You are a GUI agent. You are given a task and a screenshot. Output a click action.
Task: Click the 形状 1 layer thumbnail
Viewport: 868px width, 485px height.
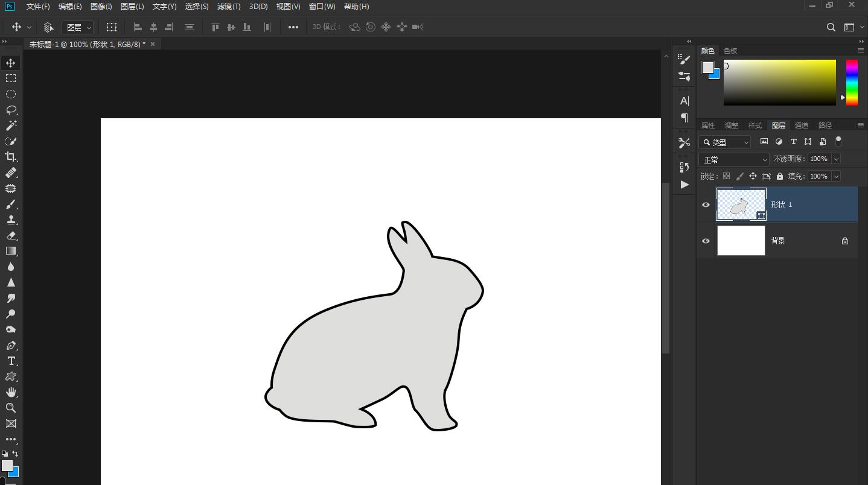[x=741, y=204]
